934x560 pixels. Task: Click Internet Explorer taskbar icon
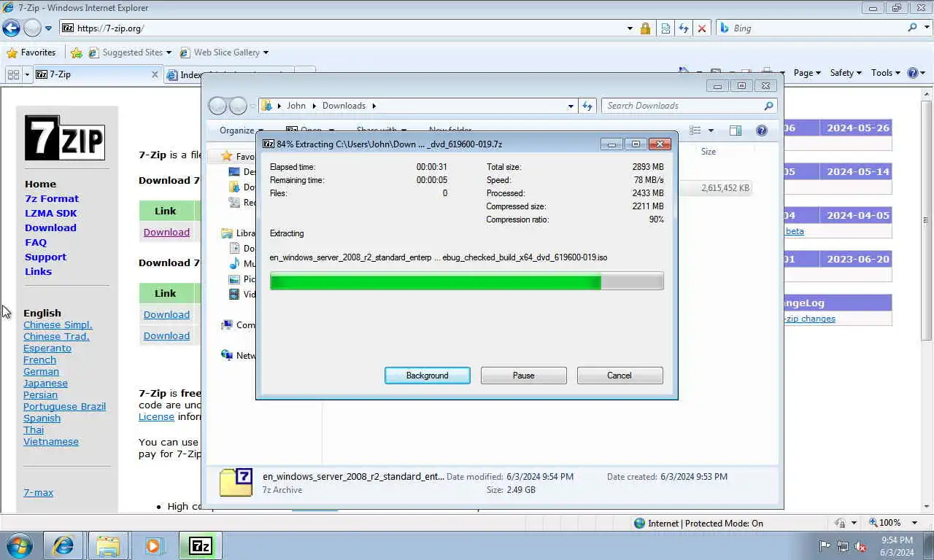pos(63,545)
